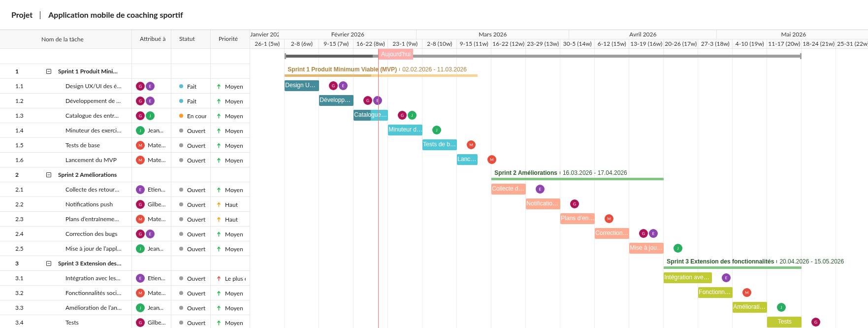This screenshot has height=328, width=868.
Task: Click the 9-15 (11w) week header
Action: point(474,44)
